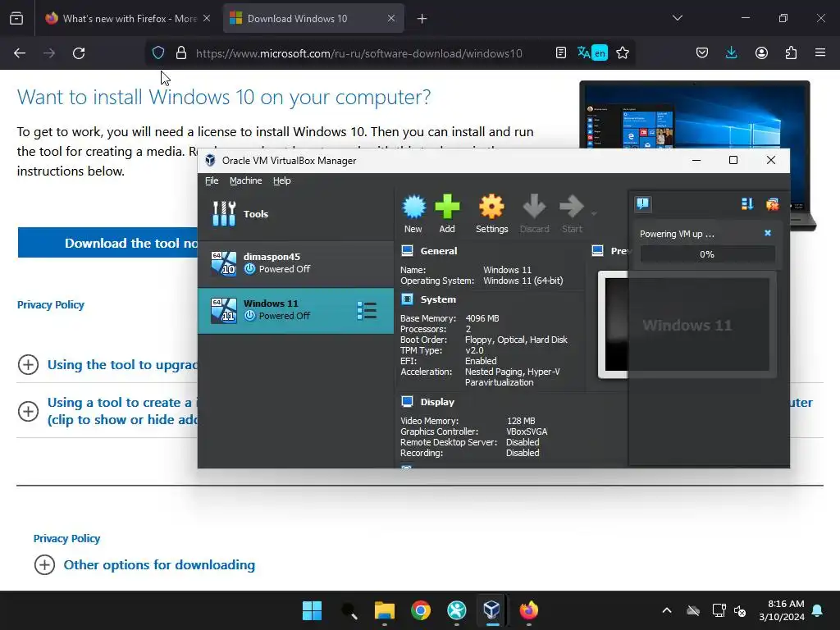This screenshot has height=630, width=840.
Task: Click the Start arrow icon
Action: [x=572, y=214]
